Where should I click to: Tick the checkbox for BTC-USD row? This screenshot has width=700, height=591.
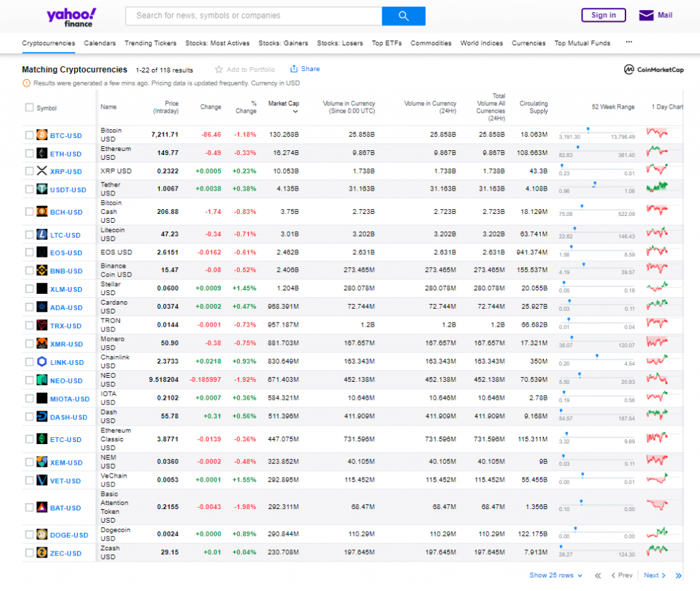point(29,135)
